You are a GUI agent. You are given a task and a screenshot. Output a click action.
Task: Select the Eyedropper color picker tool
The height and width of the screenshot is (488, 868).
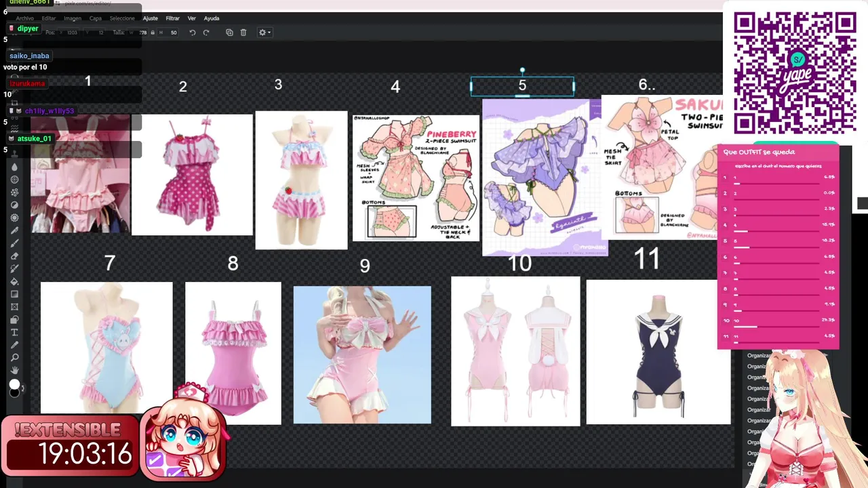click(14, 345)
